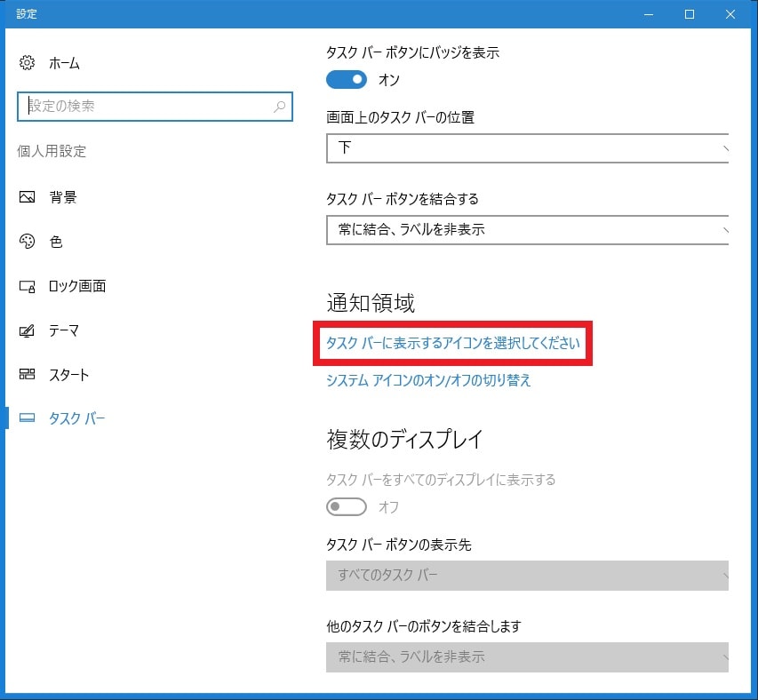The image size is (758, 700).
Task: Open システム アイコンのオン/オフの切り替え link
Action: coord(428,381)
